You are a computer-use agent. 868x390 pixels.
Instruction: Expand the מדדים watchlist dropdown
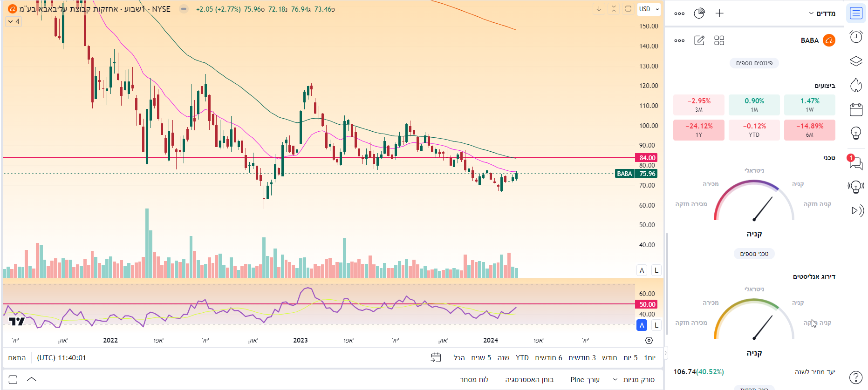click(x=822, y=13)
